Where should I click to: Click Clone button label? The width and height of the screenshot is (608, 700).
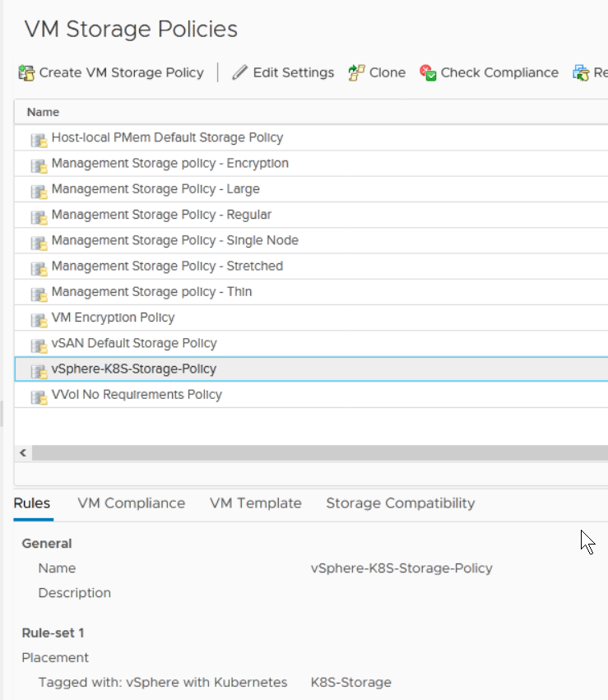click(387, 72)
